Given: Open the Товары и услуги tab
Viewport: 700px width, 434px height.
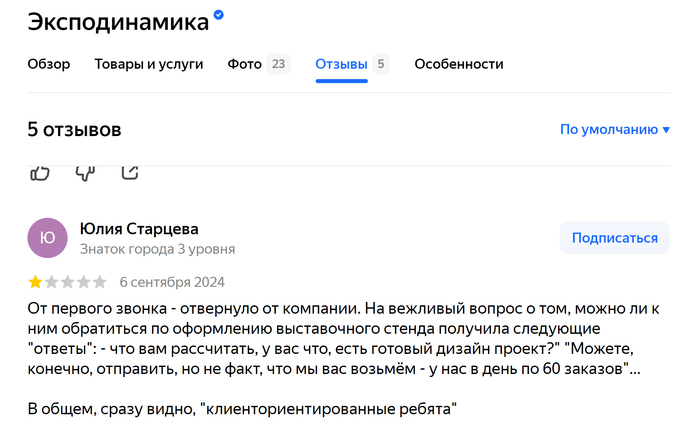Looking at the screenshot, I should [149, 64].
